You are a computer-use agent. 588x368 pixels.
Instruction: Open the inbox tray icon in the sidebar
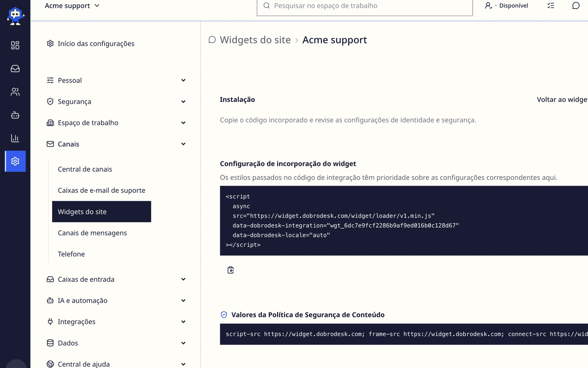click(15, 69)
